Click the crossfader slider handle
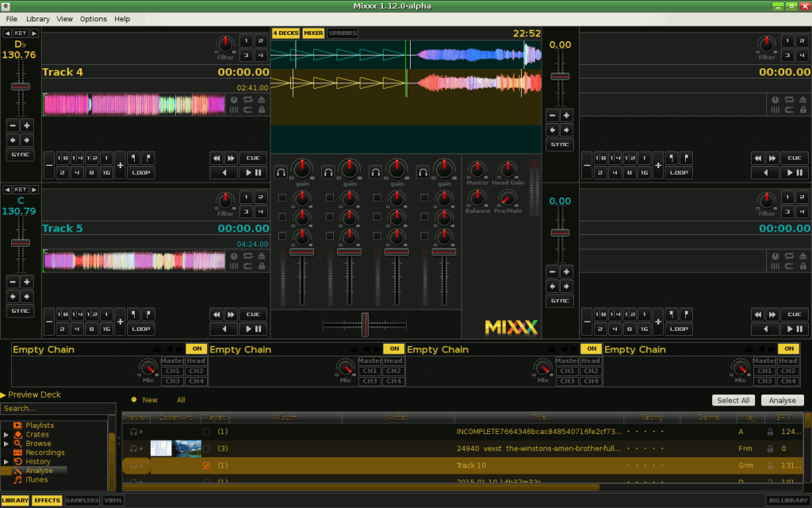The width and height of the screenshot is (812, 508). [366, 325]
